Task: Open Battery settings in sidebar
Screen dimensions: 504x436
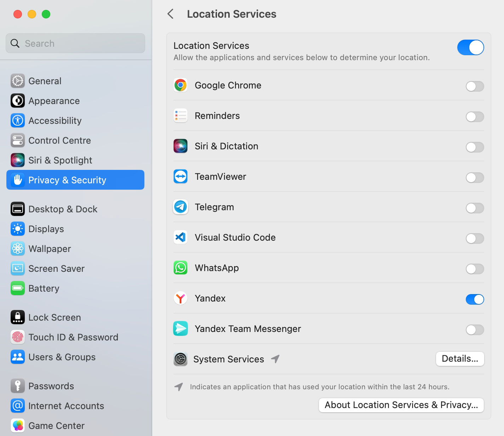Action: click(44, 288)
